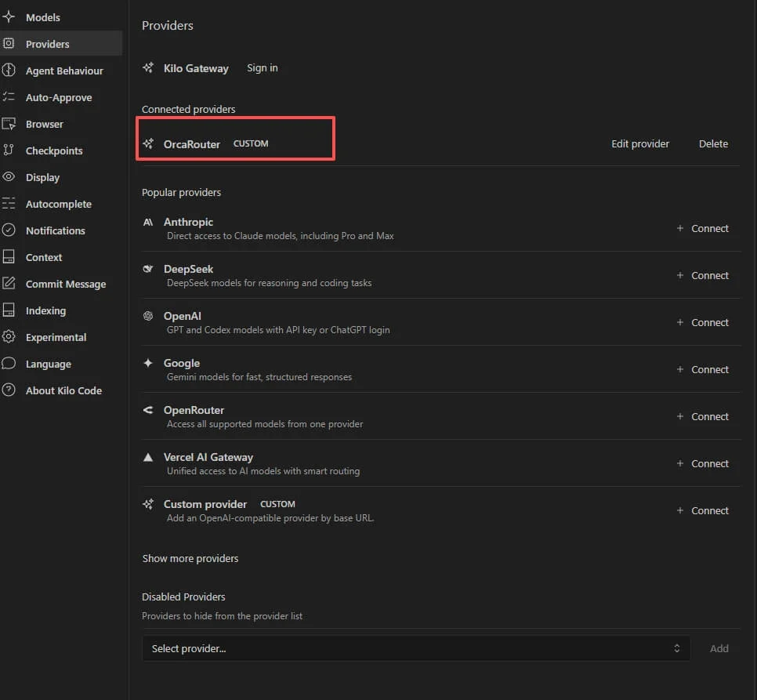Click the Google provider description text
757x700 pixels.
[x=259, y=377]
